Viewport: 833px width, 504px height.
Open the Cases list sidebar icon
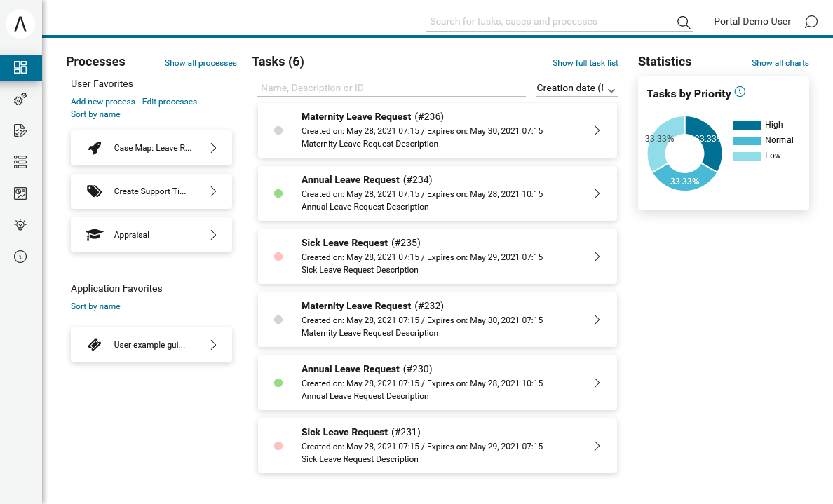point(20,162)
